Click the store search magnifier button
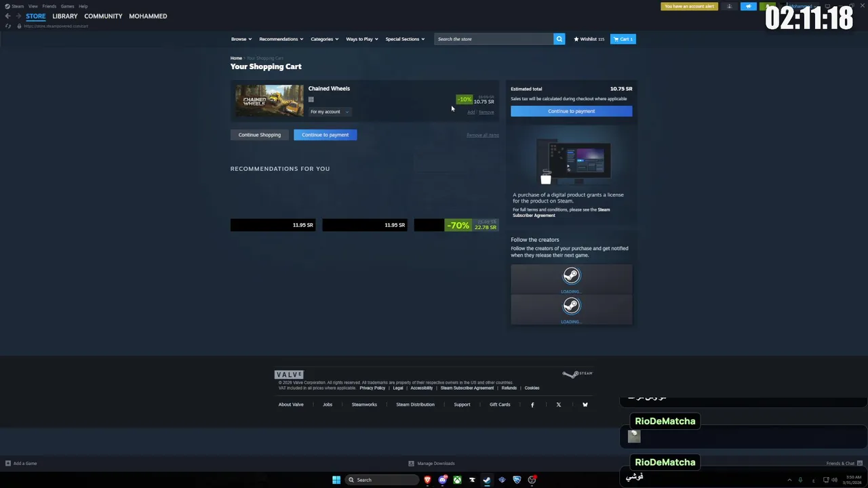868x488 pixels. click(559, 39)
